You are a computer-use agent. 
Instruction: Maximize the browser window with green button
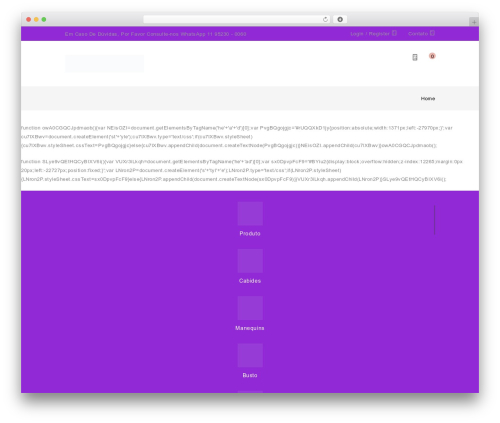click(x=44, y=20)
